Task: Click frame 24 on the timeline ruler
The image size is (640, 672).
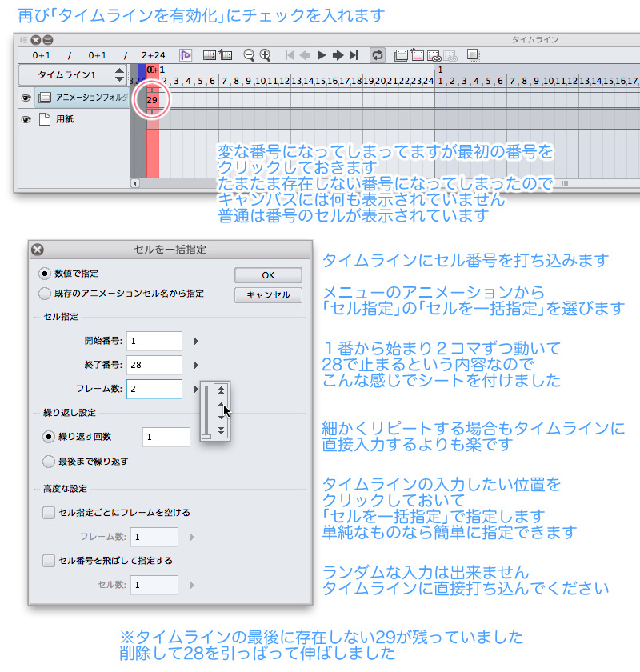Action: pyautogui.click(x=429, y=81)
